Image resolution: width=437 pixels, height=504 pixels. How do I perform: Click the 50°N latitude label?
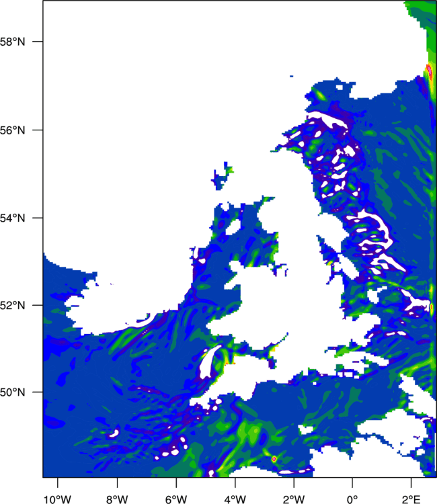coord(12,392)
